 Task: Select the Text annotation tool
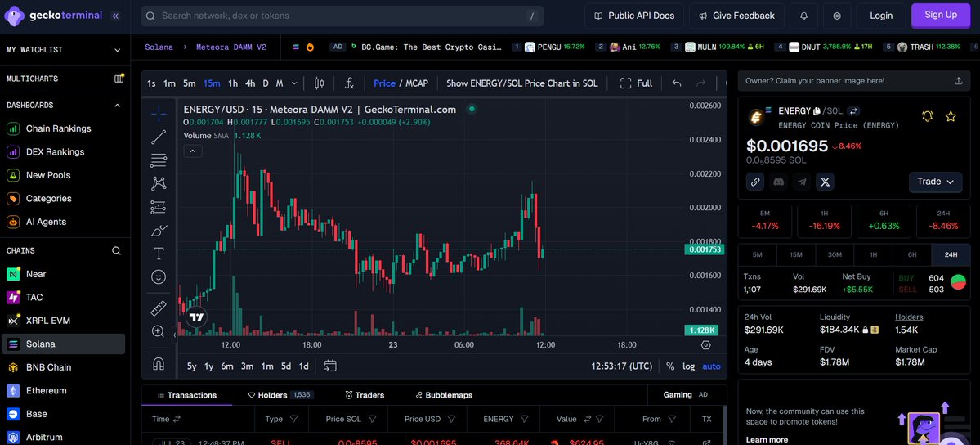pyautogui.click(x=159, y=254)
